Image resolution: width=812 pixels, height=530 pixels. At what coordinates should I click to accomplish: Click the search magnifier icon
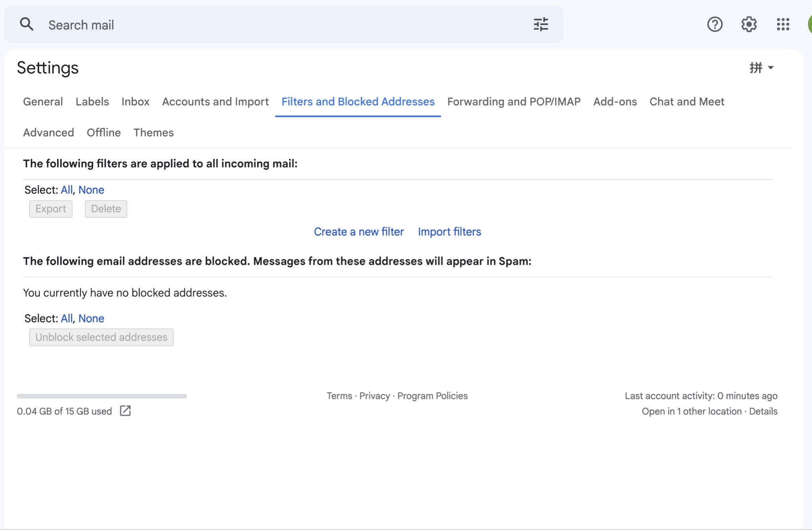coord(27,25)
